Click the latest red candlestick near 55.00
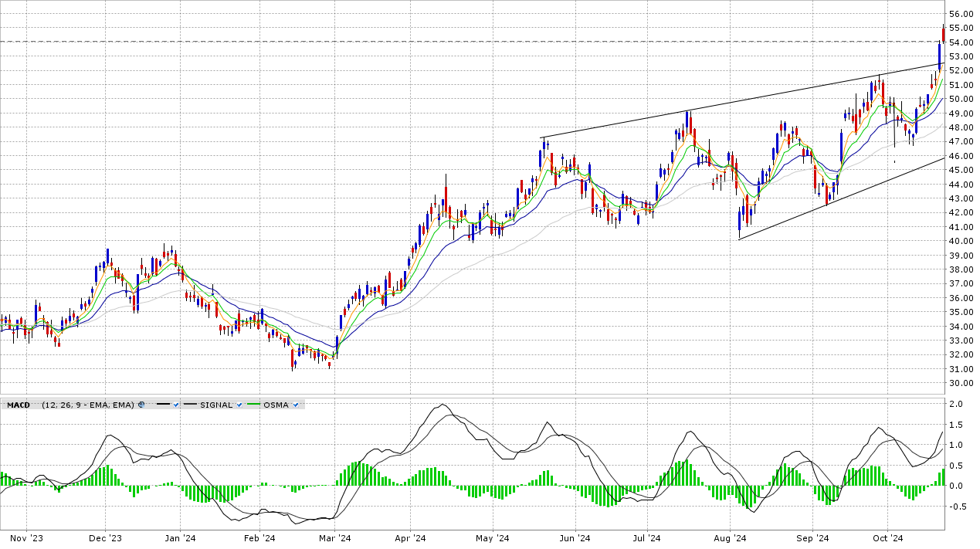Viewport: 980px width, 549px height. click(943, 35)
